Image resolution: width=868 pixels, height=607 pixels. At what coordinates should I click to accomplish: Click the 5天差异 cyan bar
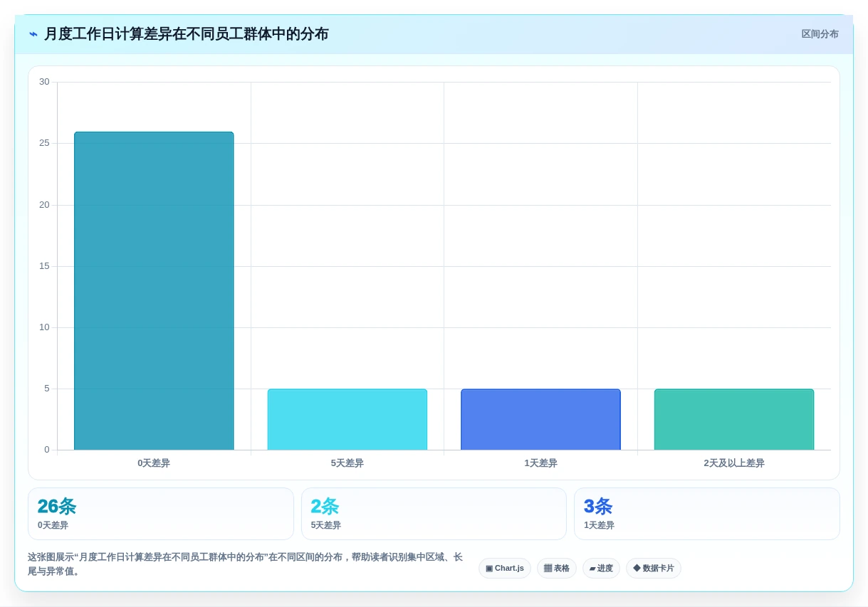click(x=347, y=419)
